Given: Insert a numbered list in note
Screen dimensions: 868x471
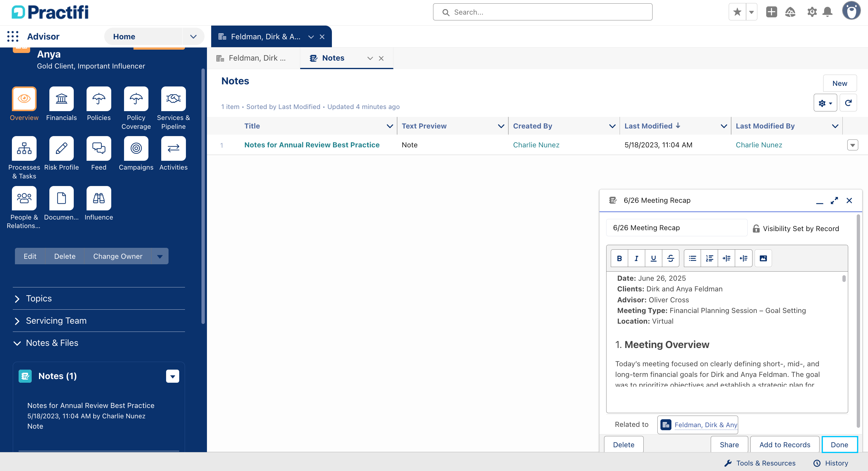Looking at the screenshot, I should click(709, 258).
